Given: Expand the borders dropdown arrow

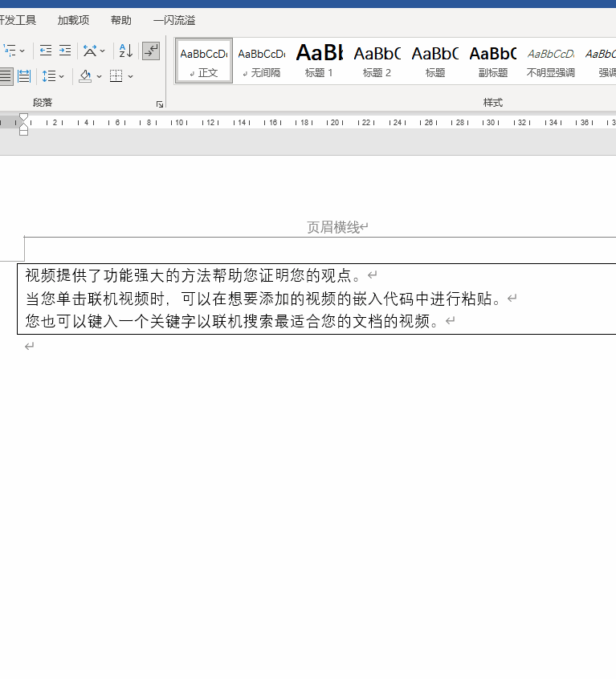Looking at the screenshot, I should [130, 76].
